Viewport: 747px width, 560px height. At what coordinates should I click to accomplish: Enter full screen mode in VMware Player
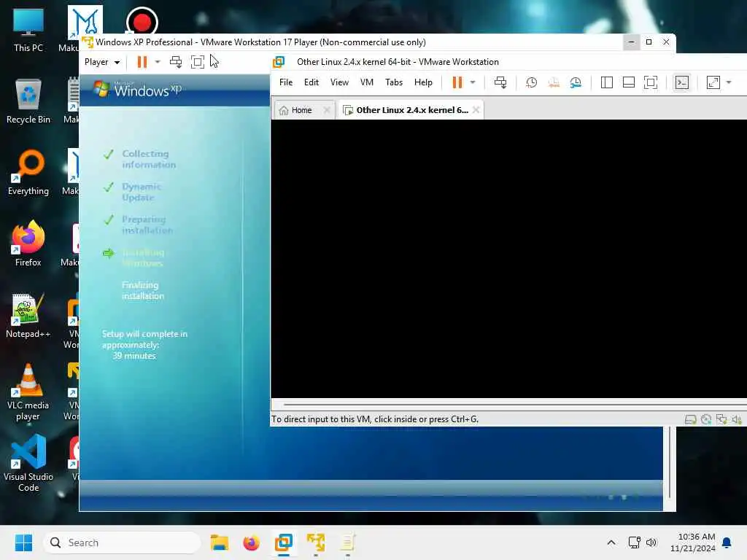point(197,62)
